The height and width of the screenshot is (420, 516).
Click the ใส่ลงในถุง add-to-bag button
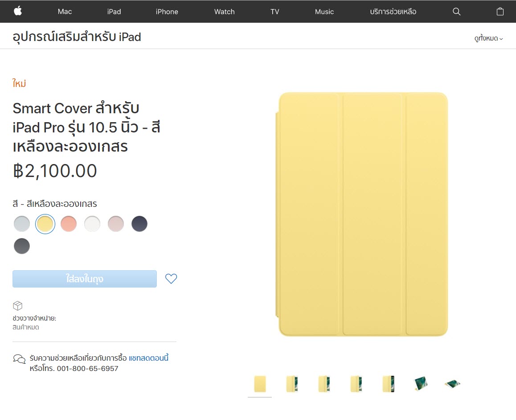84,278
